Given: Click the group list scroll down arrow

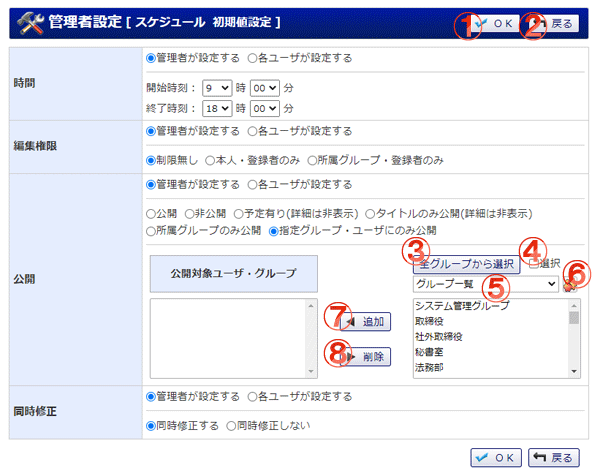Looking at the screenshot, I should coord(574,371).
